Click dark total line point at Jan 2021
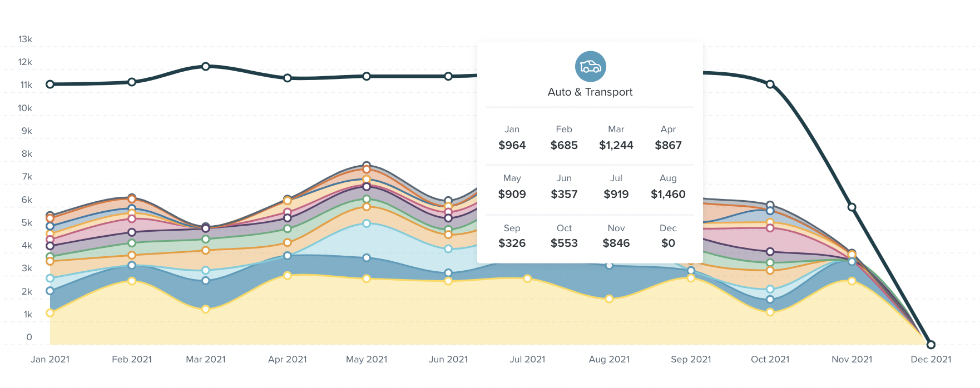The image size is (980, 388). 50,84
